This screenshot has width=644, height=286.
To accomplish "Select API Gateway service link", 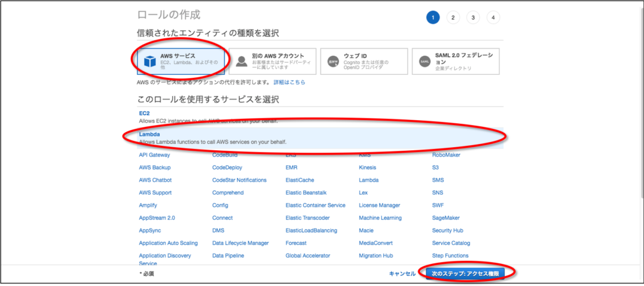I will coord(155,155).
